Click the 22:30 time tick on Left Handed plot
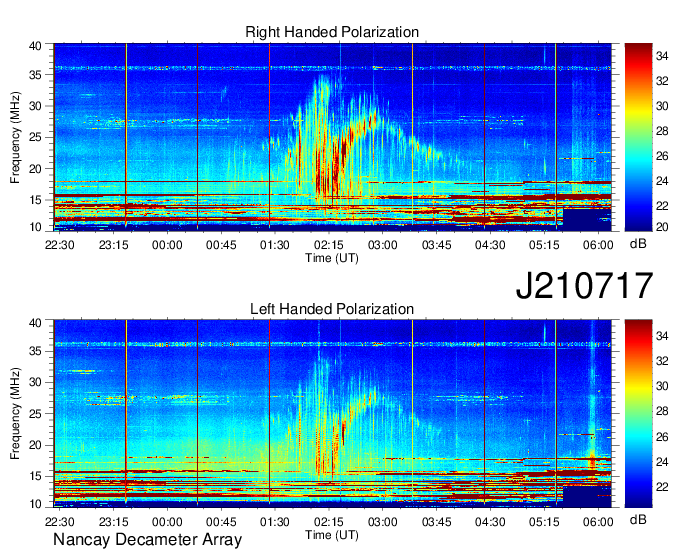Image resolution: width=680 pixels, height=552 pixels. 59,522
